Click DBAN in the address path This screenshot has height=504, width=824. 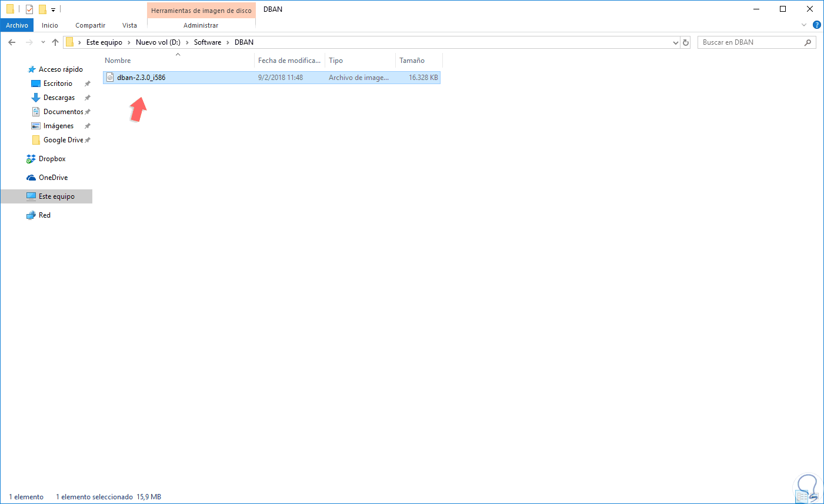tap(244, 42)
